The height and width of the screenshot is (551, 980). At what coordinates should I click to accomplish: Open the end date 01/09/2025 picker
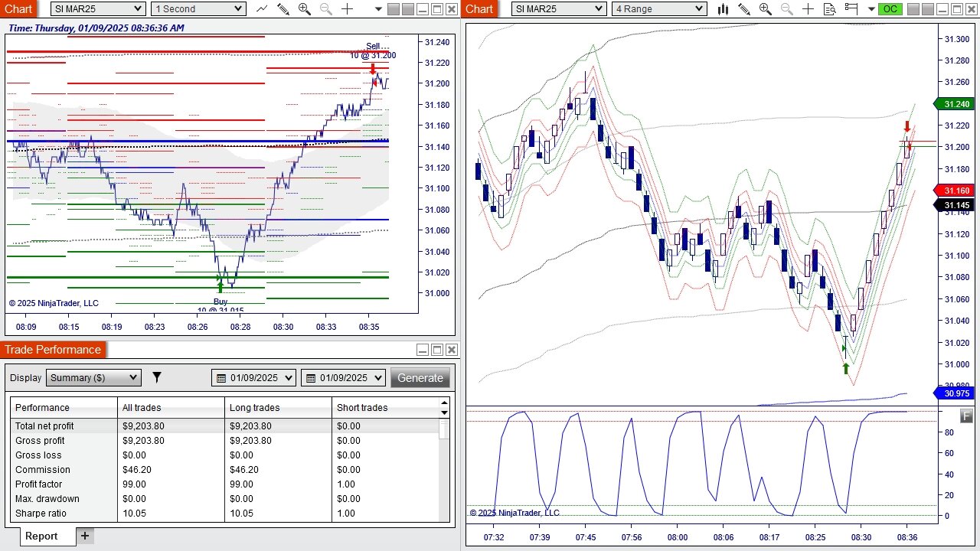(343, 377)
